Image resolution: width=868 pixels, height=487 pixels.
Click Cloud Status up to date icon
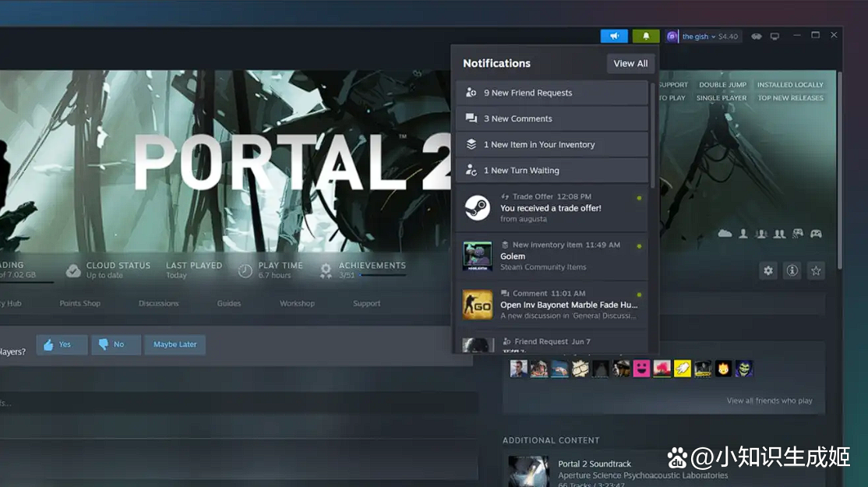[x=73, y=270]
